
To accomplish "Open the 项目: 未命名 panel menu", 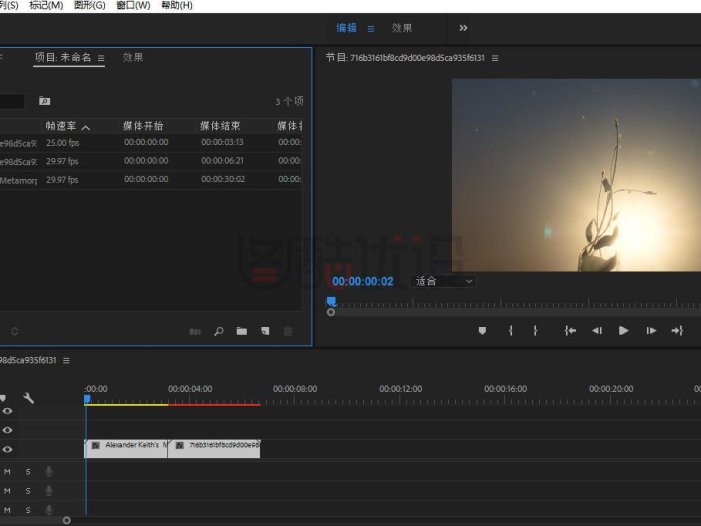I will (x=101, y=58).
